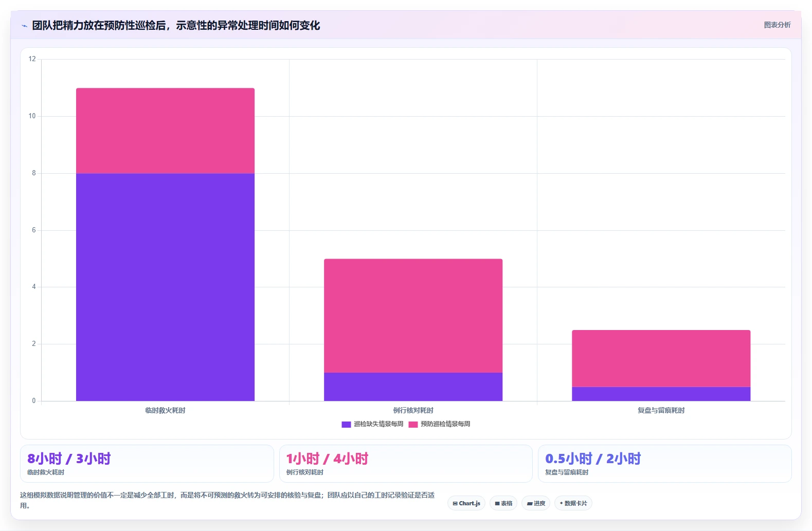Viewport: 812px width, 531px height.
Task: Click the pink bar segment for 复盘与留痕耗时
Action: pos(661,358)
